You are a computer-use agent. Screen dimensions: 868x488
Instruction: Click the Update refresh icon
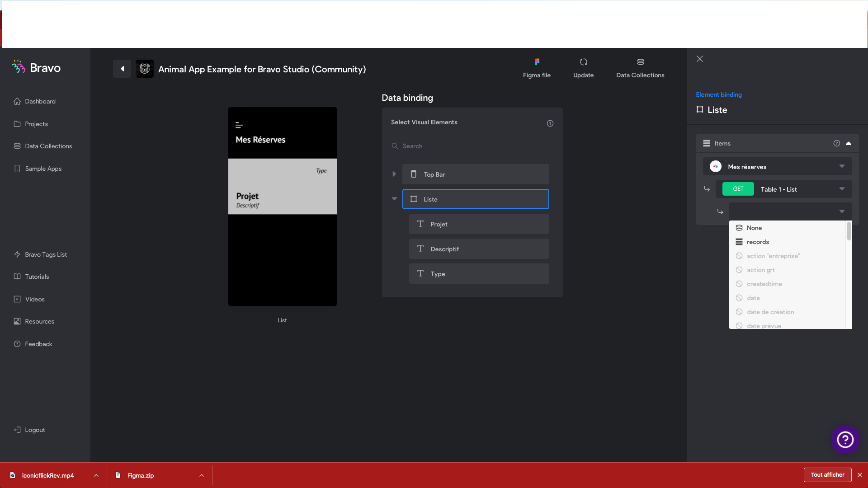click(584, 62)
